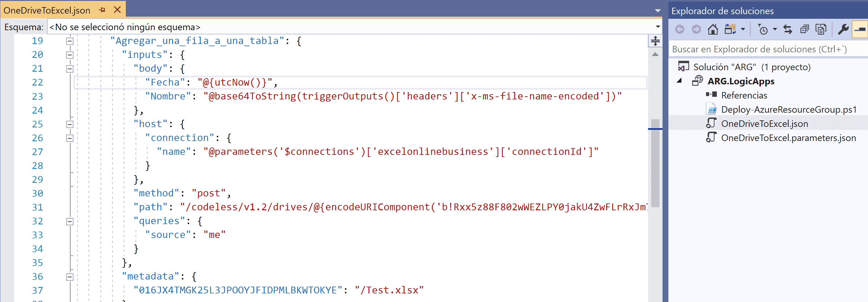Screen dimensions: 868x302
Task: Collapse the "queries" block at line 32
Action: [x=70, y=222]
